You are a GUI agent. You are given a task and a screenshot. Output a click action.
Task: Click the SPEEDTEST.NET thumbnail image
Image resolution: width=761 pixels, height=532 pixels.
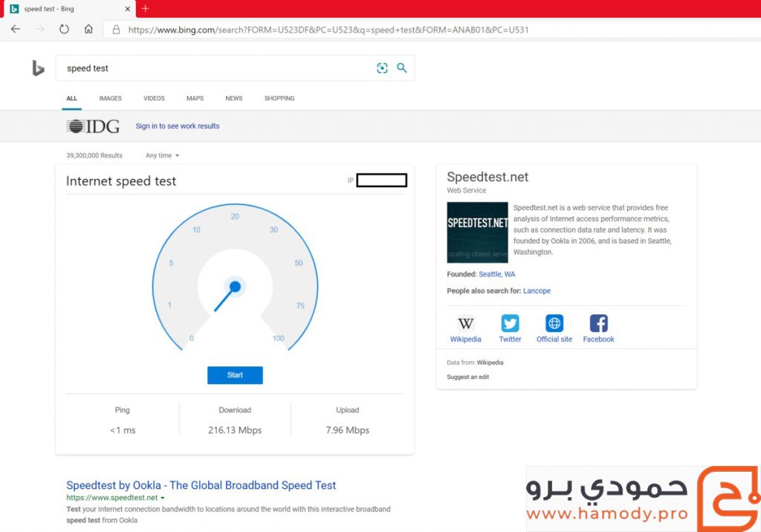(x=478, y=233)
